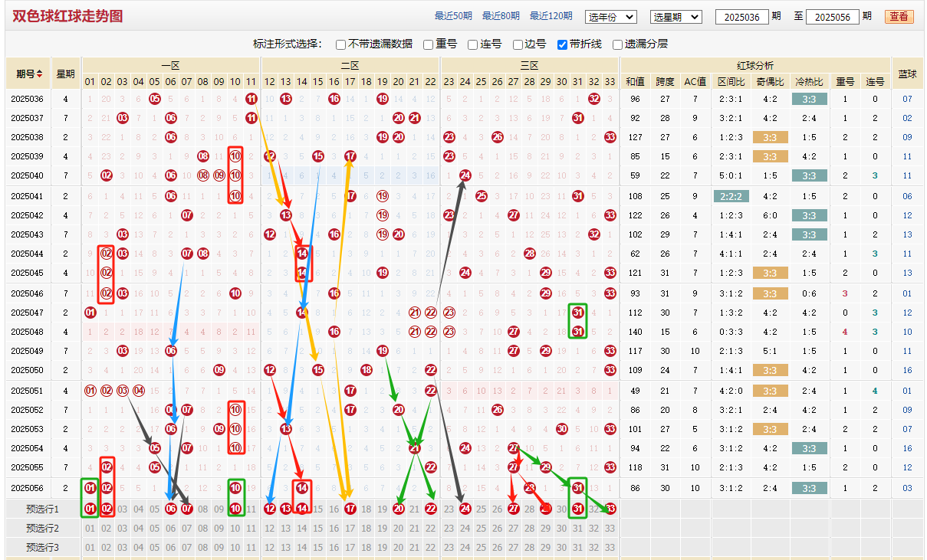Viewport: 927px width, 560px height.
Task: Enable the 不带遗漏数据 checkbox
Action: pyautogui.click(x=341, y=44)
